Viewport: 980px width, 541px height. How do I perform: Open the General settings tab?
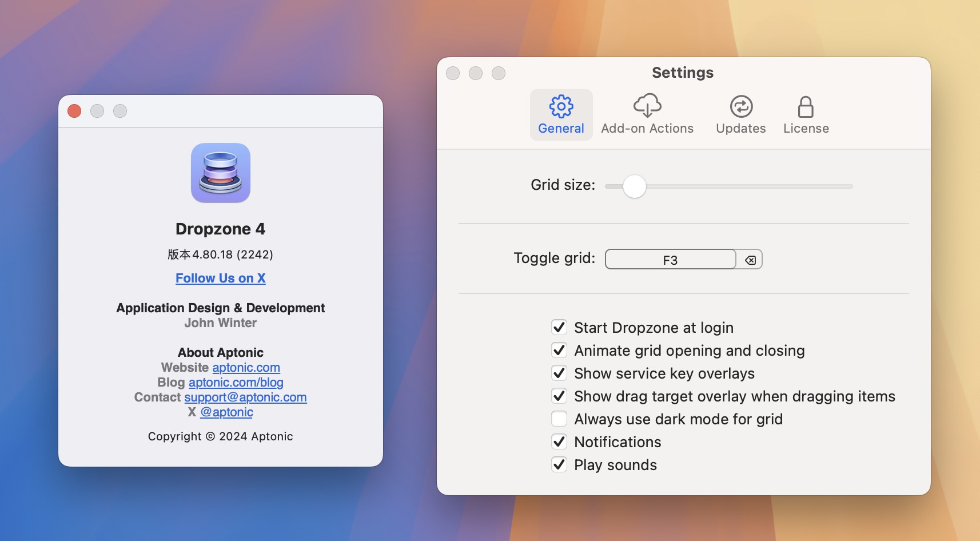click(561, 115)
